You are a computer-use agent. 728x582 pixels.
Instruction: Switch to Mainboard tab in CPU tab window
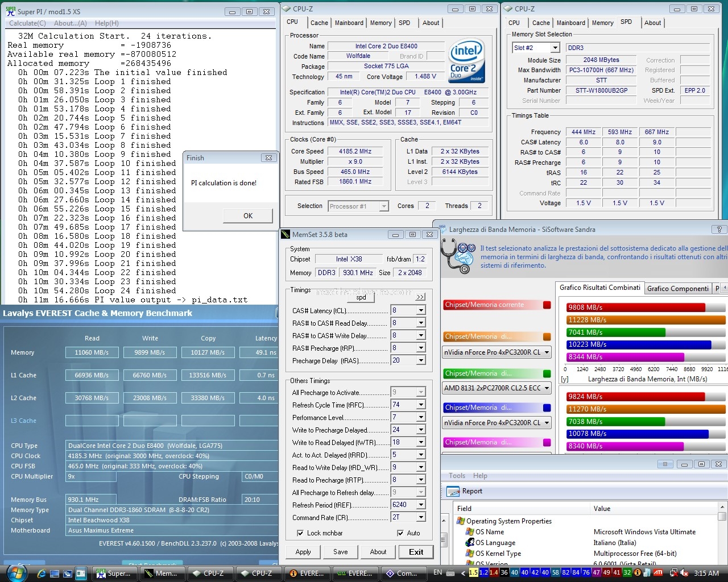(349, 23)
